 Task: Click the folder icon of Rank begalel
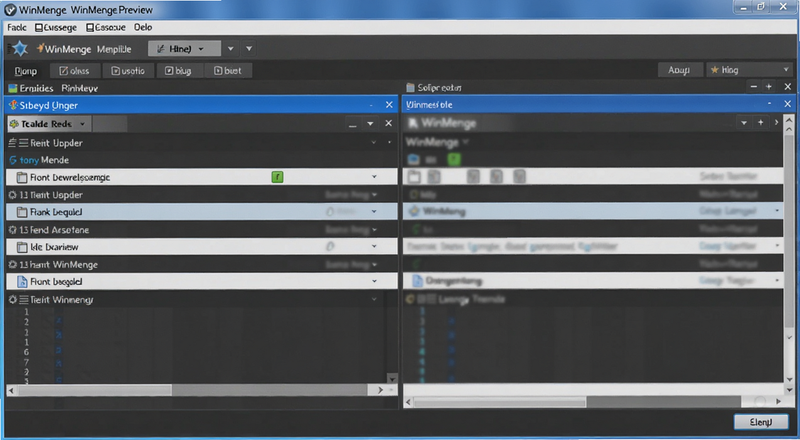(x=22, y=212)
